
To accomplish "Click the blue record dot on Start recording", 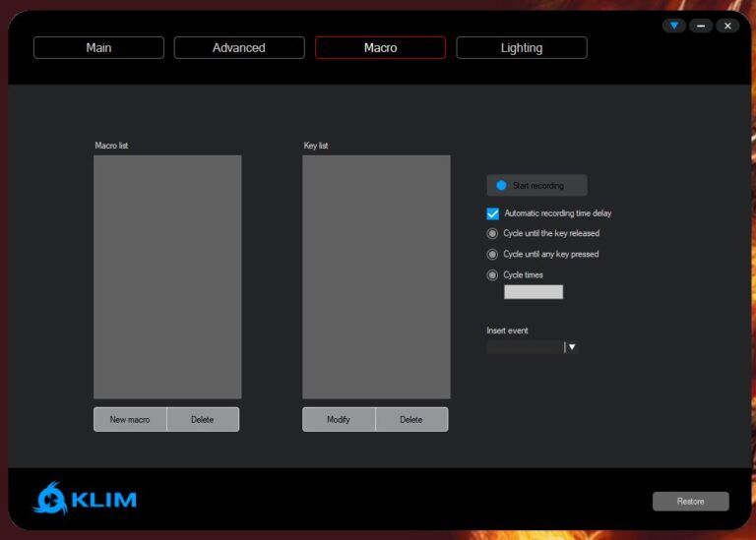I will 501,185.
